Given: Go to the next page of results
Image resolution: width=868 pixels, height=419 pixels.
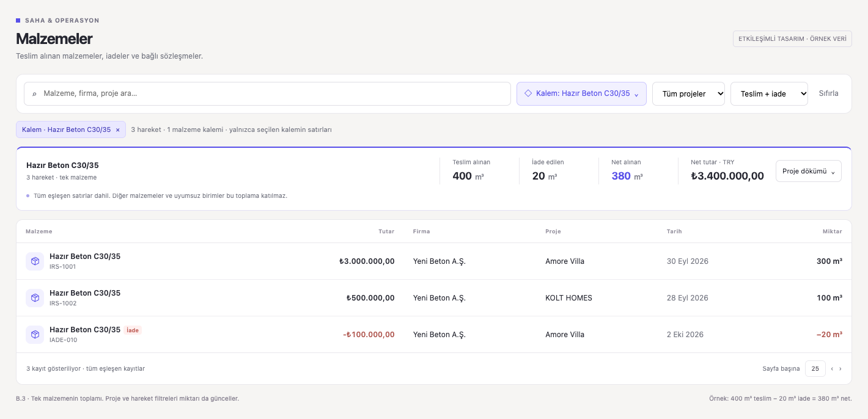Looking at the screenshot, I should pos(840,369).
